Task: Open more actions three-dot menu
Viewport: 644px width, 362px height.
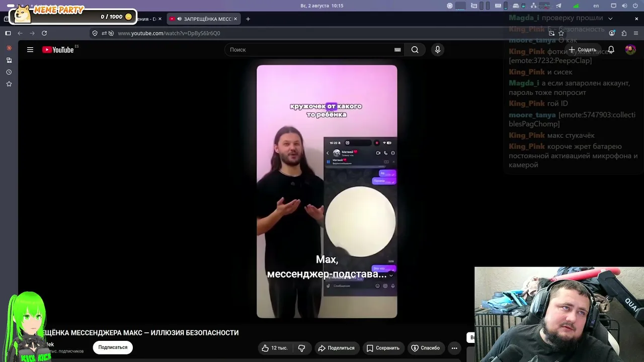Action: coord(454,348)
